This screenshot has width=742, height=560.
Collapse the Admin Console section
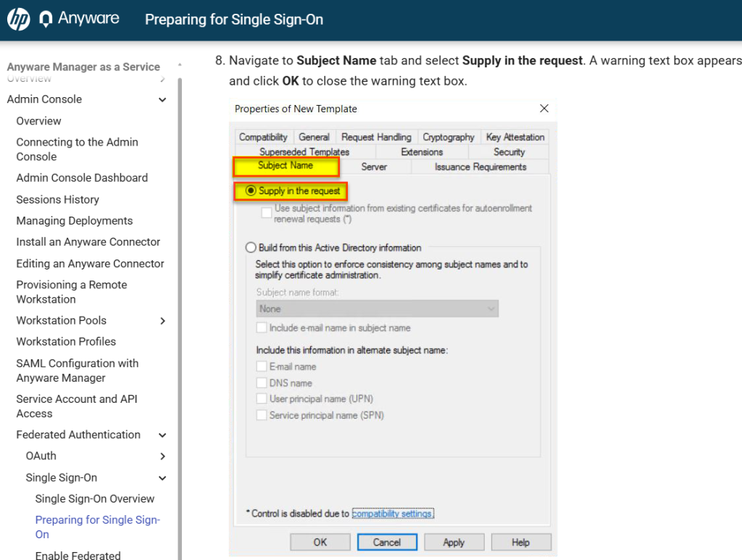pos(162,100)
